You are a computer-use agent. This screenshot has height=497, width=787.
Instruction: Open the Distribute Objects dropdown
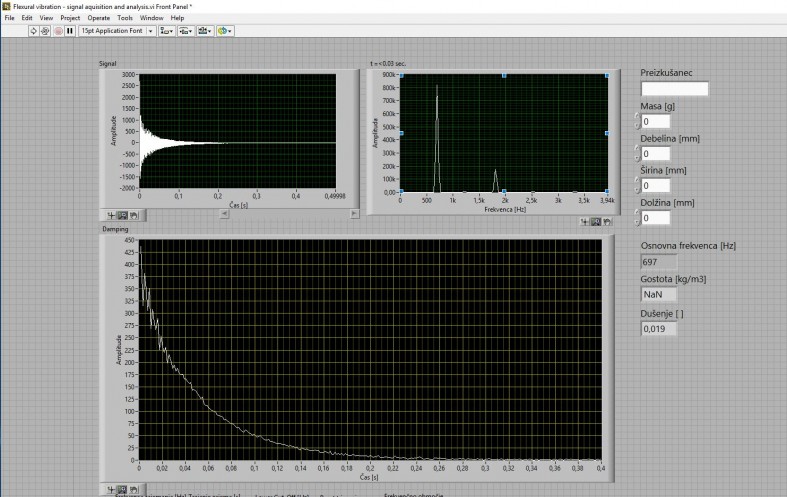coord(186,31)
